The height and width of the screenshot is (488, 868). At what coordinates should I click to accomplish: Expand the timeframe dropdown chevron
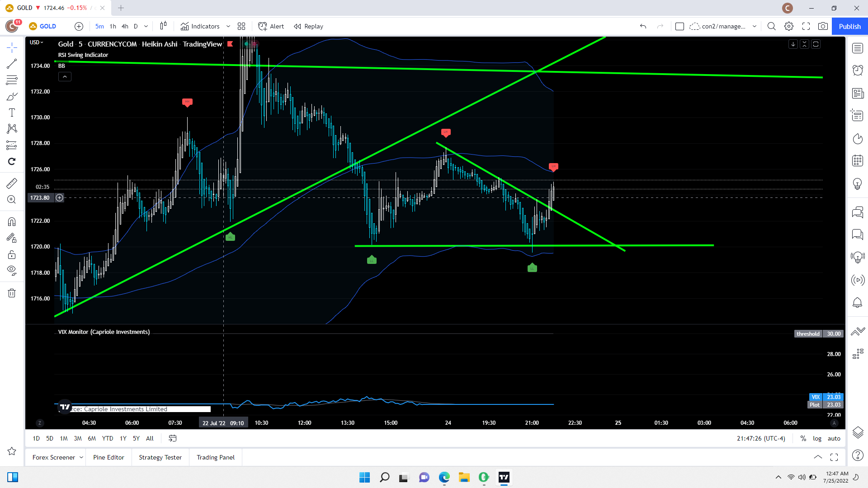[146, 26]
